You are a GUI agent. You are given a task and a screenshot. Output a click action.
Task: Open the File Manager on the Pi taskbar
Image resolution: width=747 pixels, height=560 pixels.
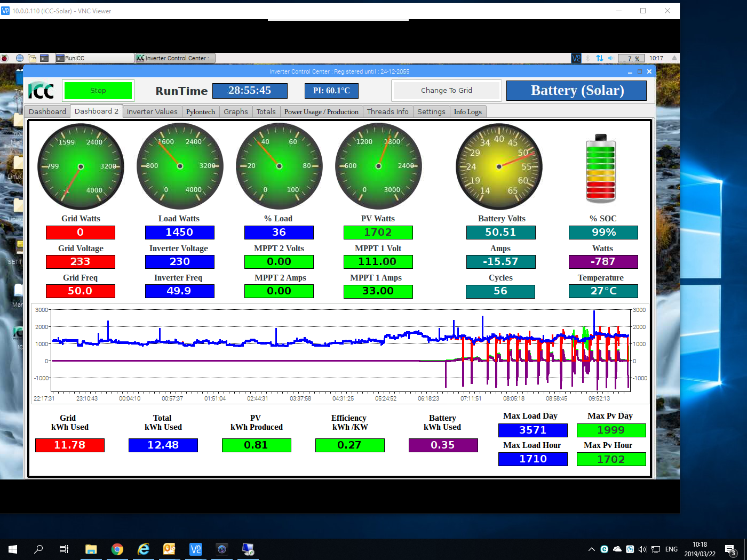pyautogui.click(x=31, y=58)
